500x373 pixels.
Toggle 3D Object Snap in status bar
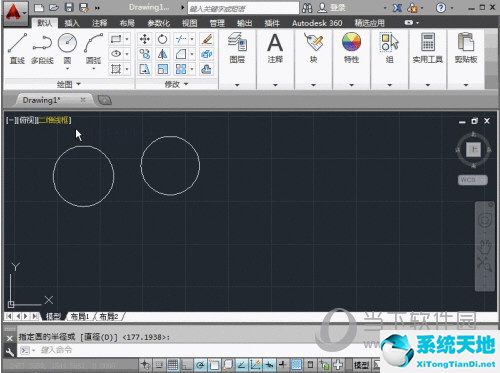coord(228,365)
